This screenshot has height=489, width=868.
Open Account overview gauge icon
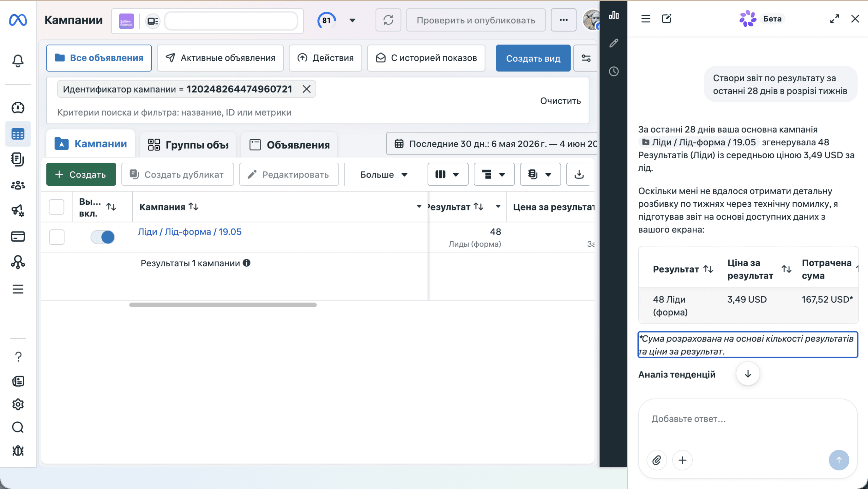pyautogui.click(x=18, y=108)
